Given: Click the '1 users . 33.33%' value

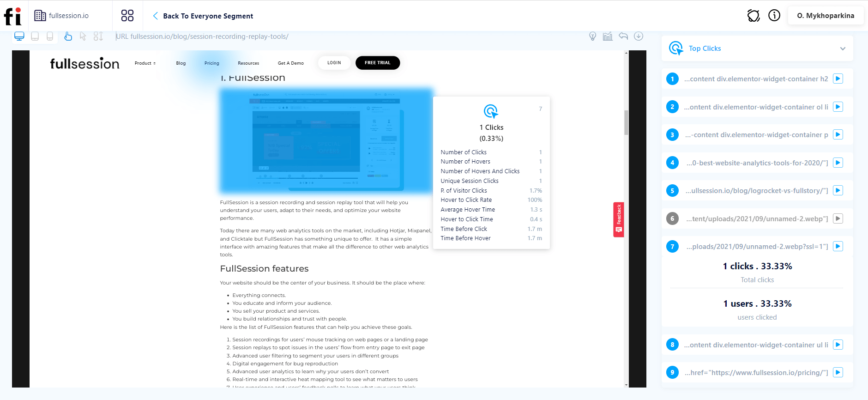Looking at the screenshot, I should [757, 303].
